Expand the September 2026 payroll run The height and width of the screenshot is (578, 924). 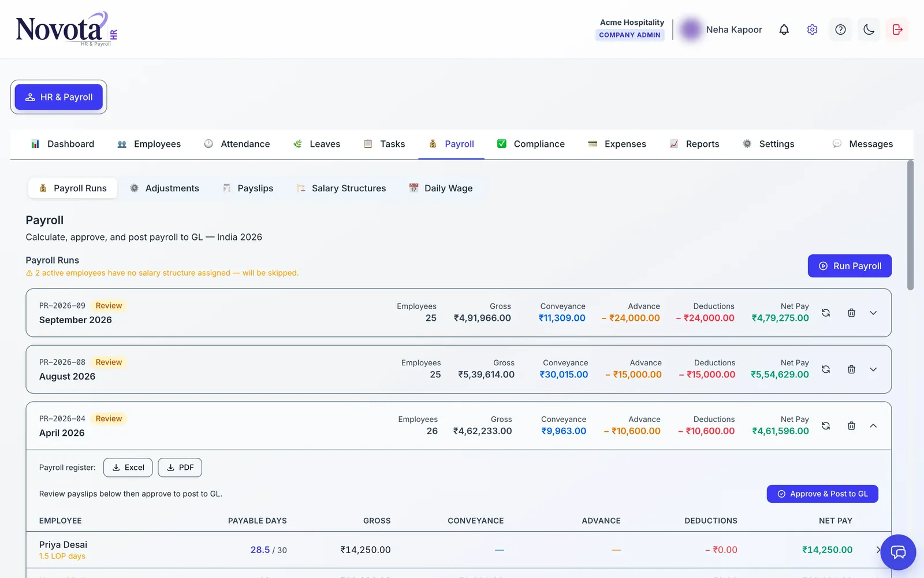coord(873,313)
